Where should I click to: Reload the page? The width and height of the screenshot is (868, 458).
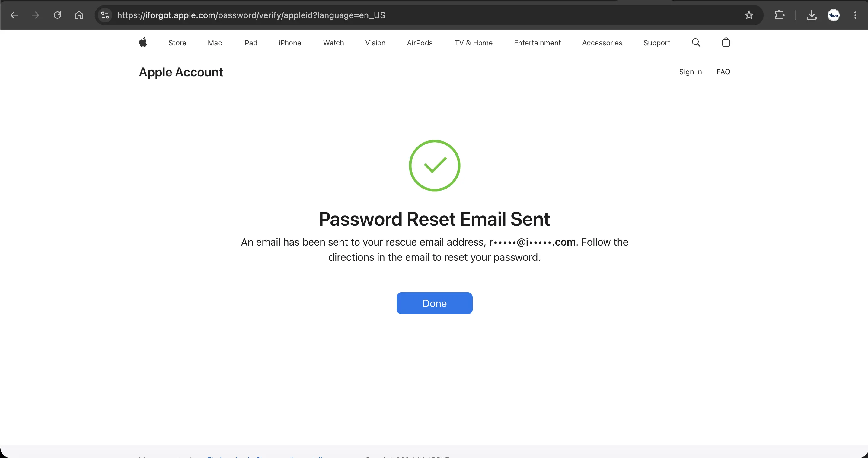point(57,15)
